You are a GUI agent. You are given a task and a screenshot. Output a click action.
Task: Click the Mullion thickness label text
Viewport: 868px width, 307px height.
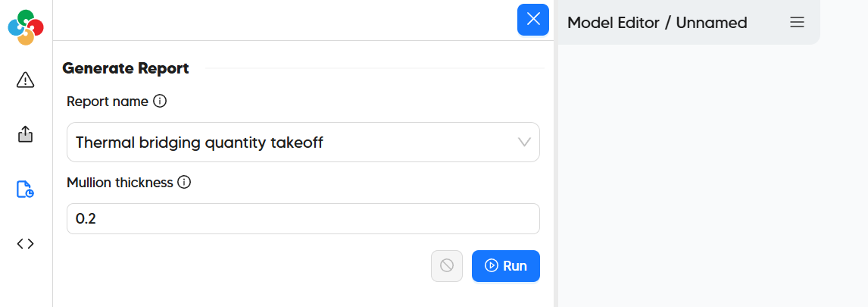(x=120, y=182)
